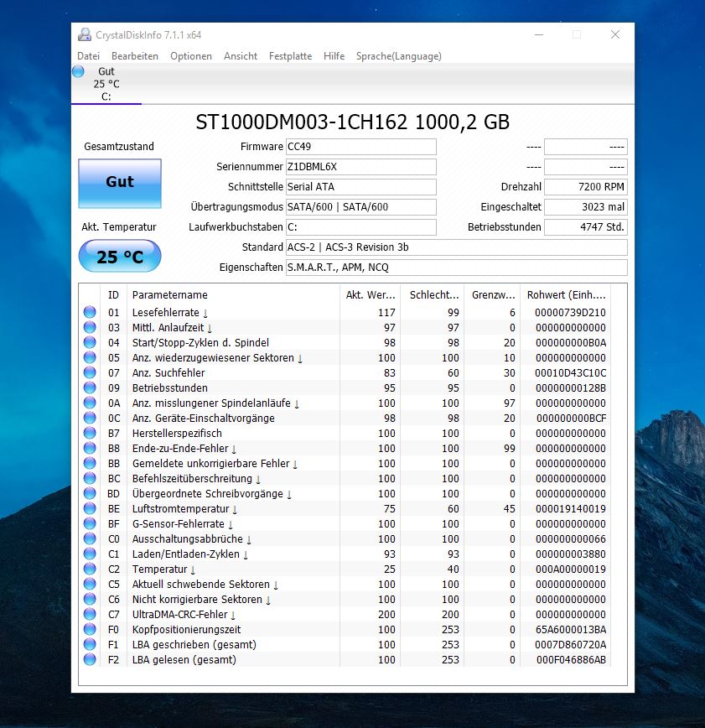Click the drive title ST1000DM003-1CH162 1000,2 GB
Viewport: 705px width, 728px height.
pyautogui.click(x=352, y=122)
